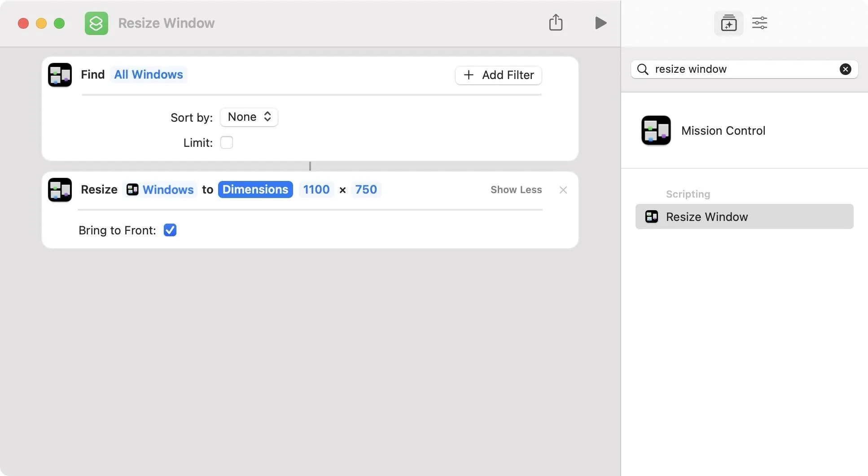
Task: Close the window with the red button
Action: click(x=23, y=23)
